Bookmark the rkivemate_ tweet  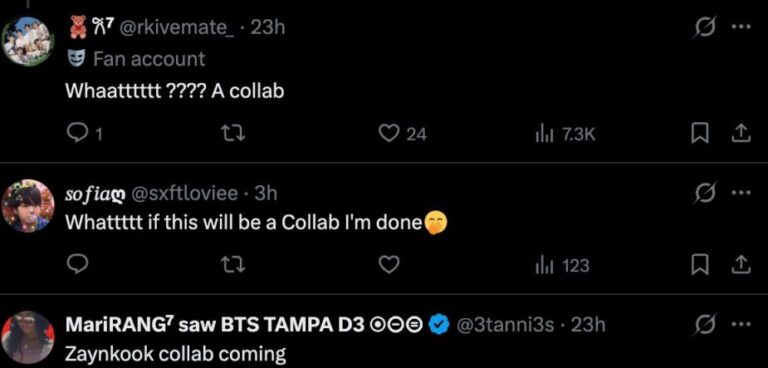(697, 134)
